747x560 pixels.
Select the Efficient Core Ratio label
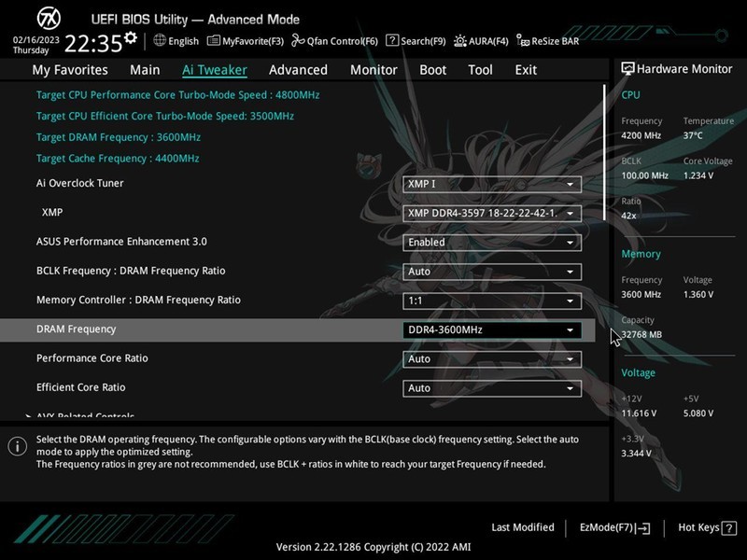81,387
